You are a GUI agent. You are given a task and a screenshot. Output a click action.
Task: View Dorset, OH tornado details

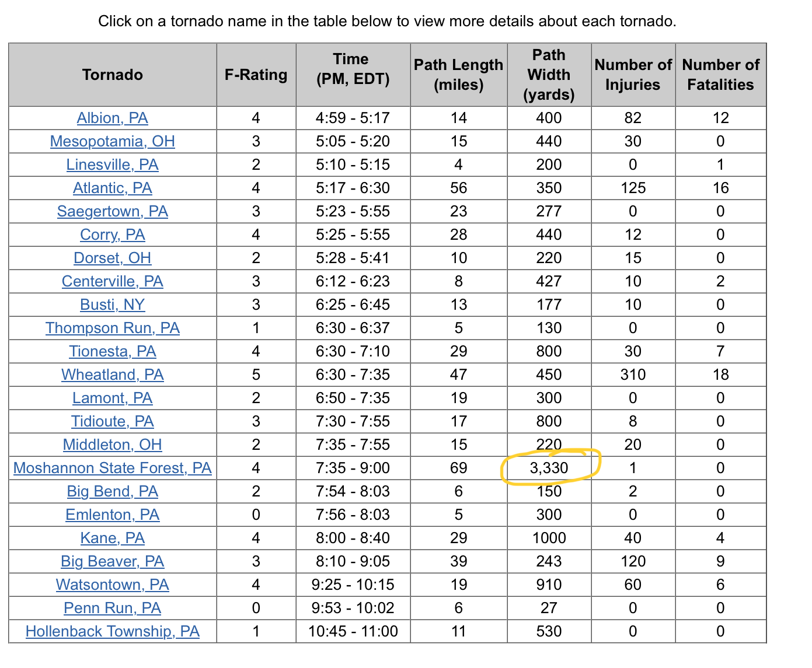click(x=112, y=258)
